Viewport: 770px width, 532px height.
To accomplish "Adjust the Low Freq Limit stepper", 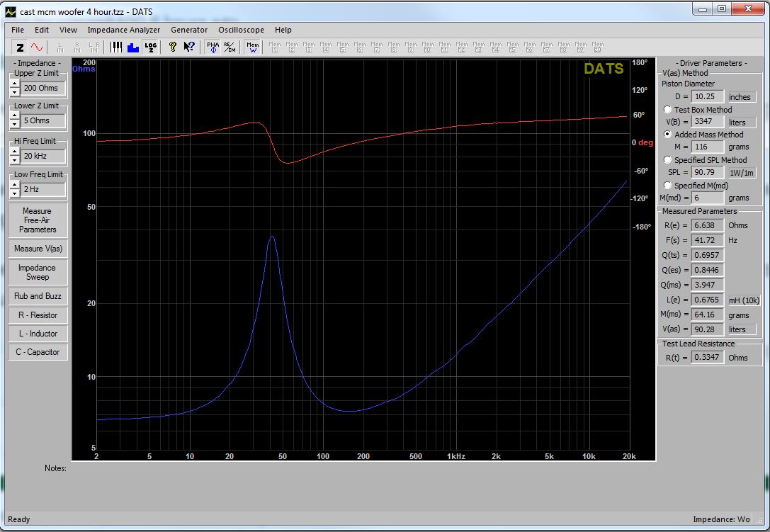I will [15, 189].
